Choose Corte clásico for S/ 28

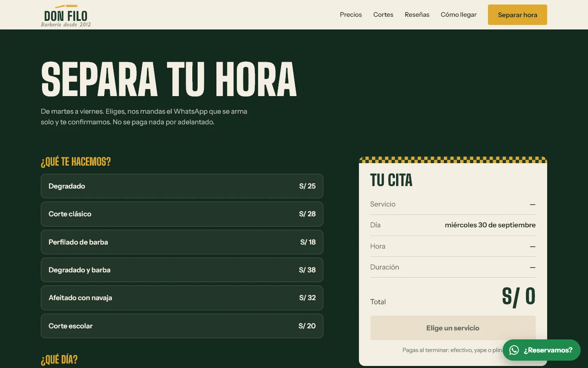(182, 214)
